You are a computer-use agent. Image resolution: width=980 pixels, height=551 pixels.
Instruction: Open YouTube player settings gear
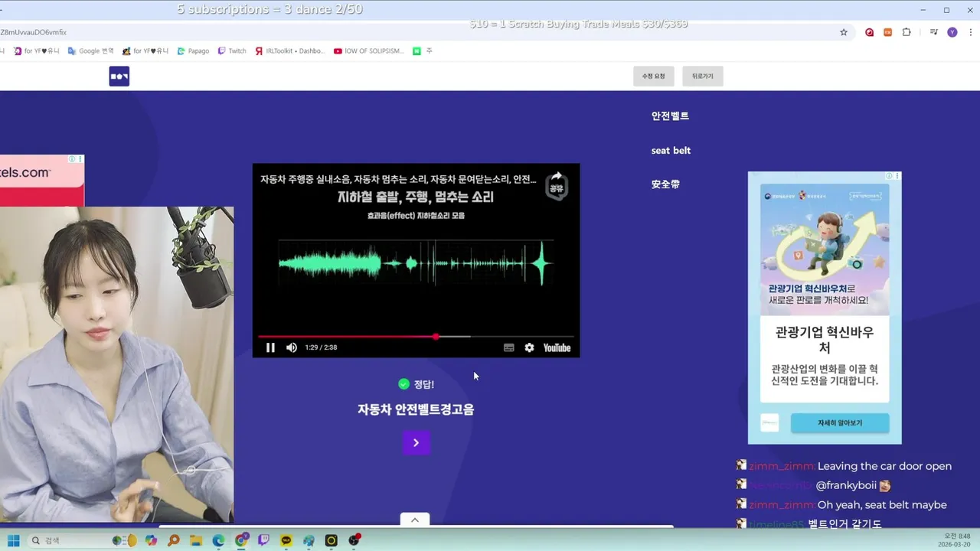click(x=529, y=347)
